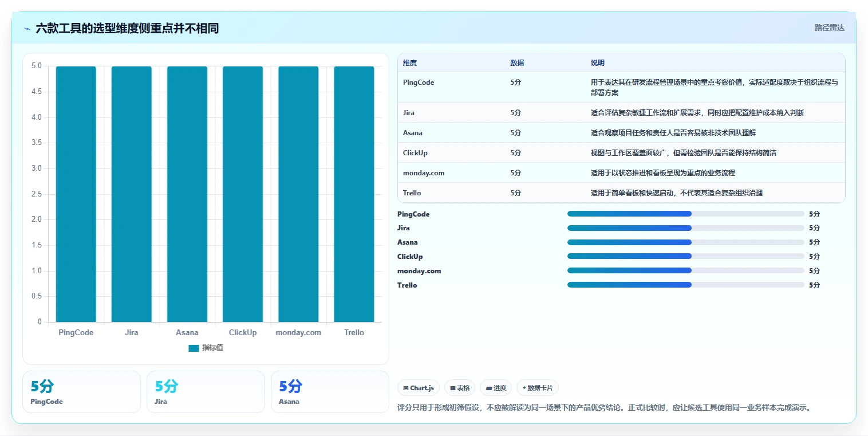This screenshot has height=436, width=868.
Task: Click the PingCode bar in the chart
Action: tap(76, 194)
